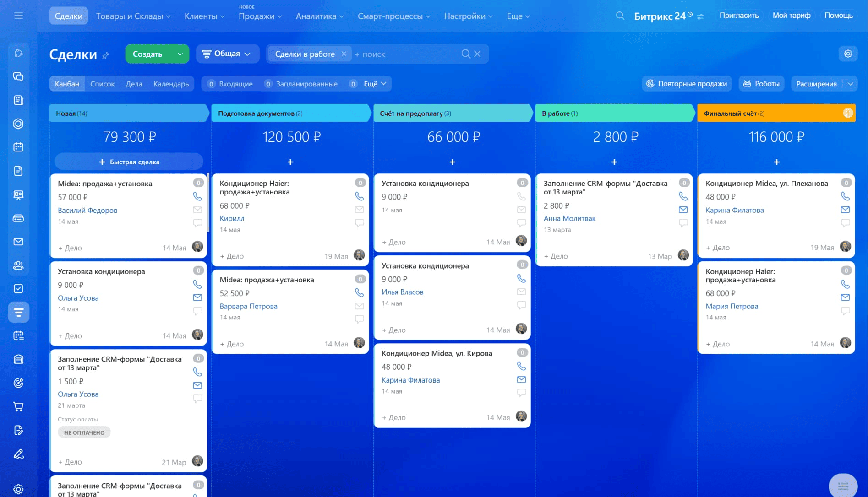
Task: Pin the Сделки page with the pin icon
Action: pos(106,55)
